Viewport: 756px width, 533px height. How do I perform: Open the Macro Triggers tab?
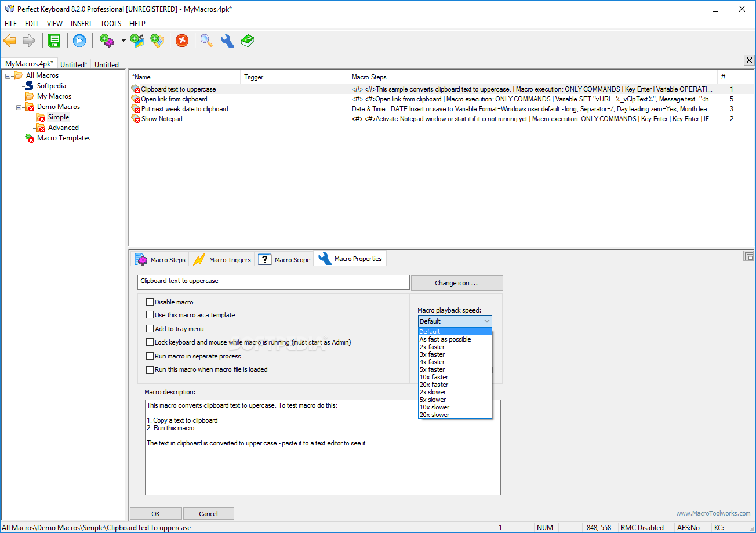(x=222, y=259)
